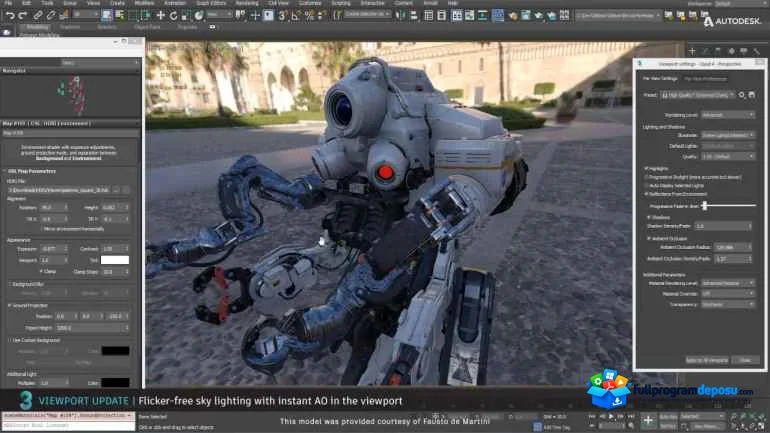
Task: Open the Modifiers menu
Action: click(144, 3)
